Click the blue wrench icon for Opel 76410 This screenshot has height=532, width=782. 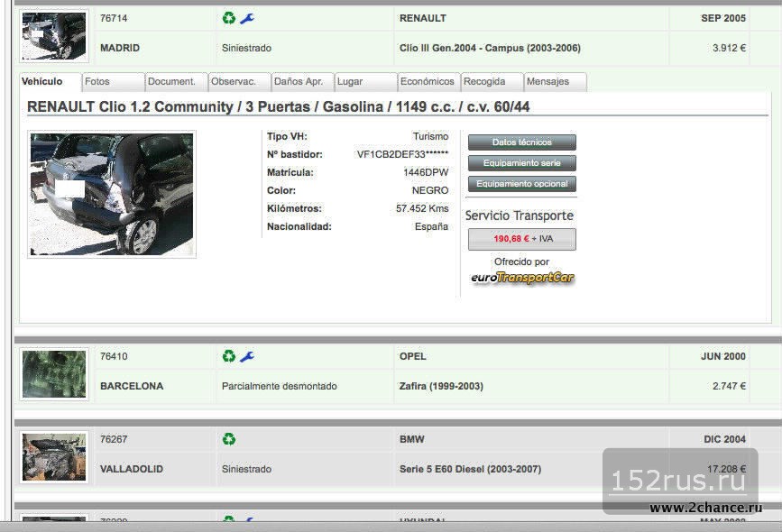click(247, 356)
